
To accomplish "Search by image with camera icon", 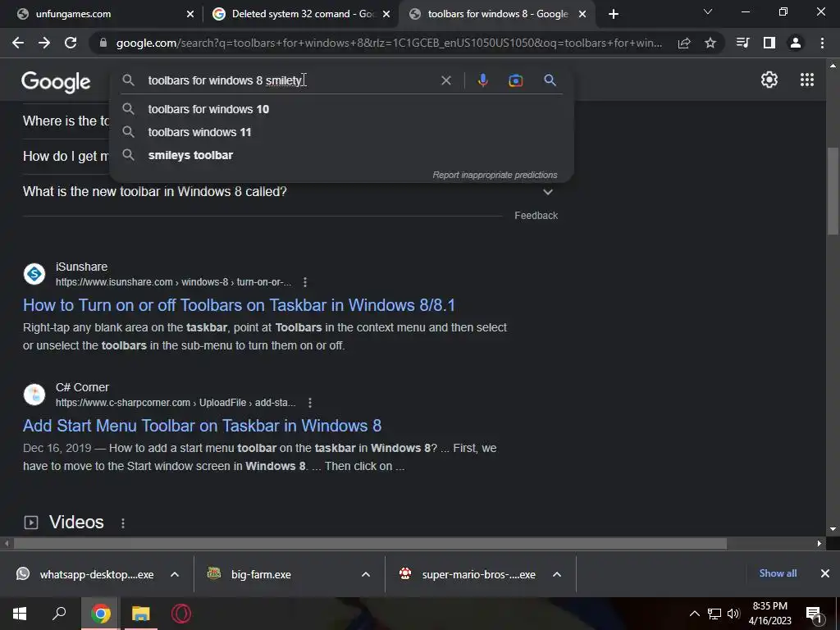I will (x=516, y=80).
